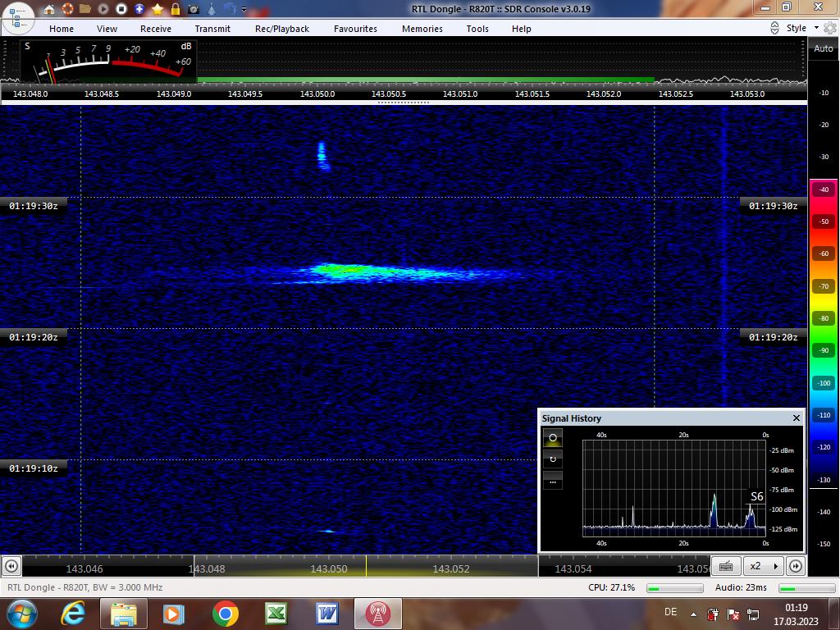Viewport: 840px width, 630px height.
Task: Click the Play button in title bar
Action: pyautogui.click(x=103, y=9)
